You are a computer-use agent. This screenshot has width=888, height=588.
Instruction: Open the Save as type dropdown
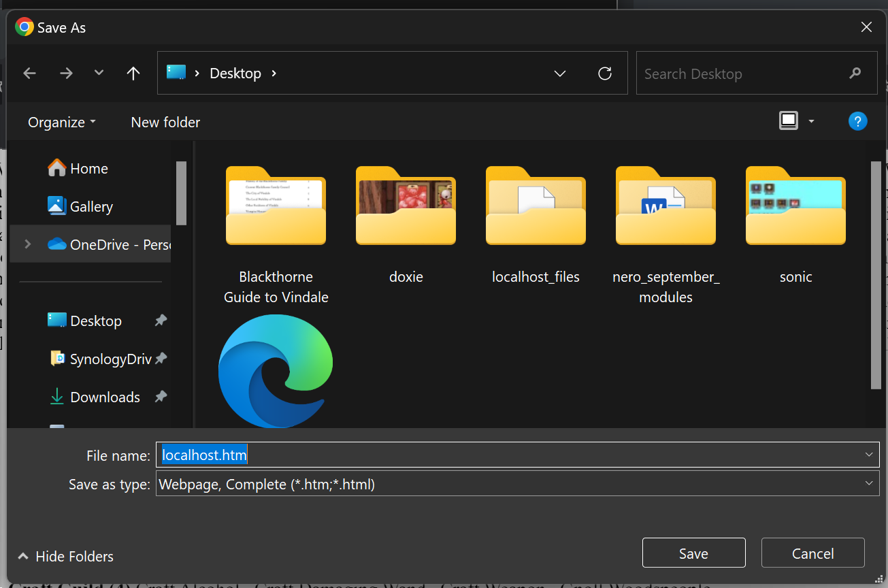[517, 484]
